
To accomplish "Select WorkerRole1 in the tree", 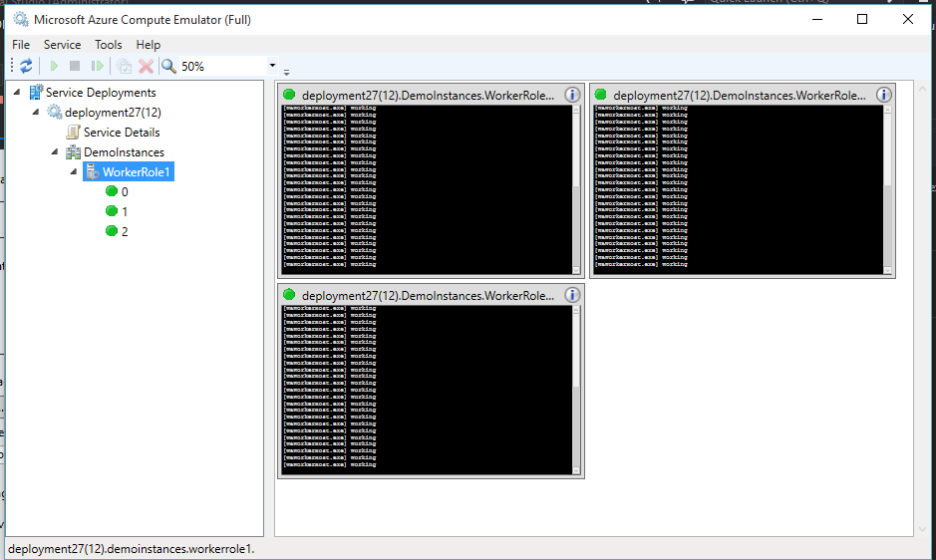I will pos(137,172).
